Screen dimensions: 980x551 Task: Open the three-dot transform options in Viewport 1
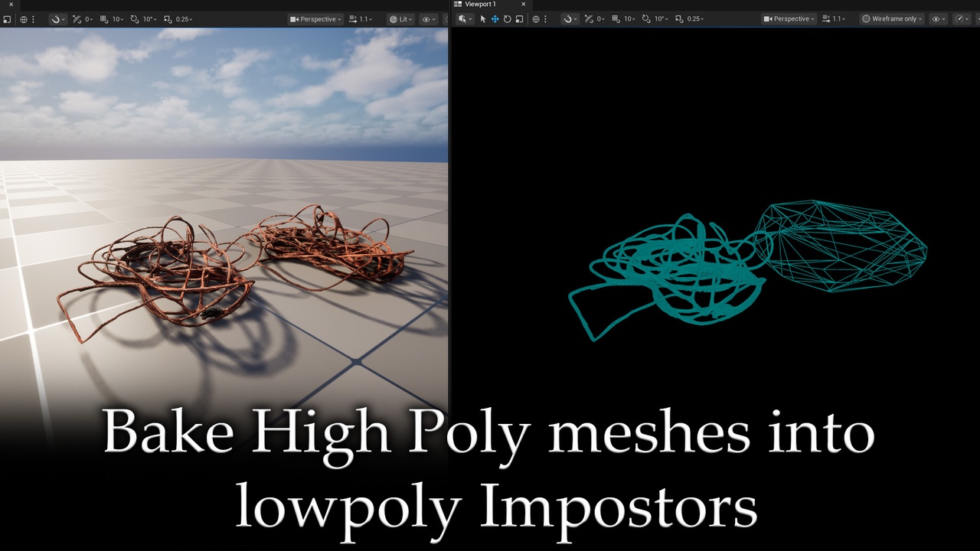(x=545, y=19)
